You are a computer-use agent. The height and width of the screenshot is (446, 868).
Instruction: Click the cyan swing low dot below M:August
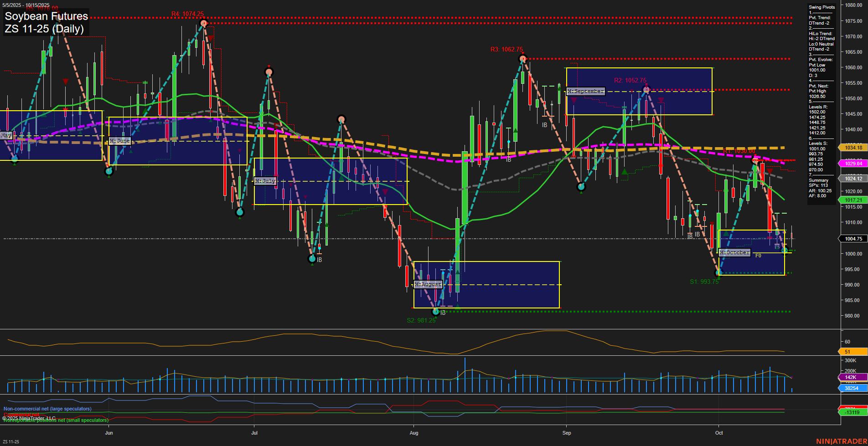pos(435,311)
